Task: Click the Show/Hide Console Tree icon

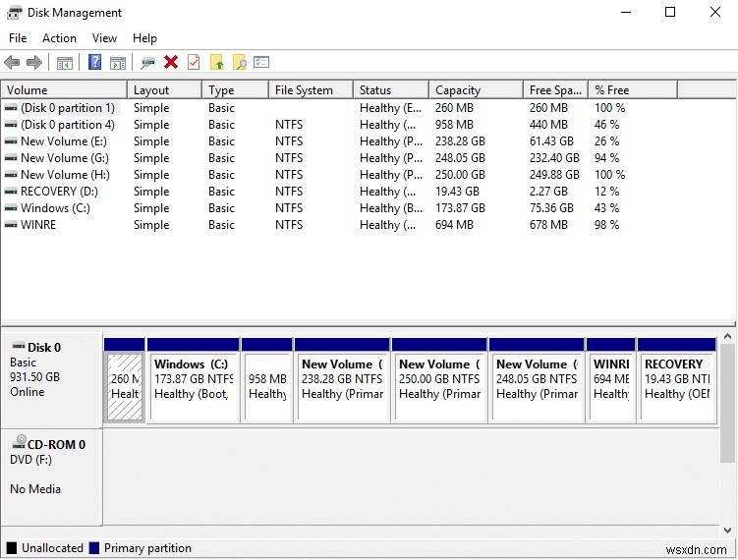Action: 65,63
